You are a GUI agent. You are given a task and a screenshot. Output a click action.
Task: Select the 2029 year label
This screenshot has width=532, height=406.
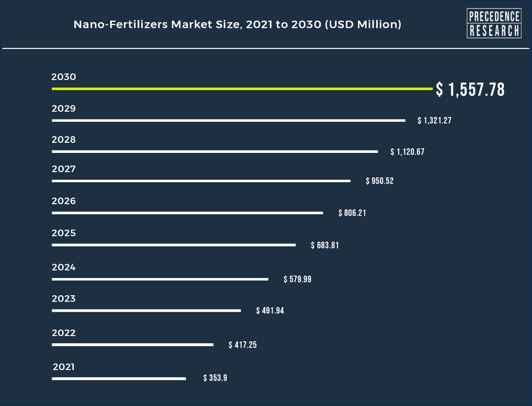click(64, 109)
